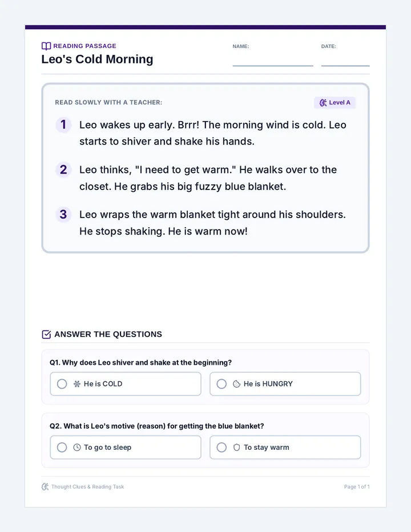Click the open book Reading Passage icon
This screenshot has height=532, width=411.
pyautogui.click(x=46, y=46)
